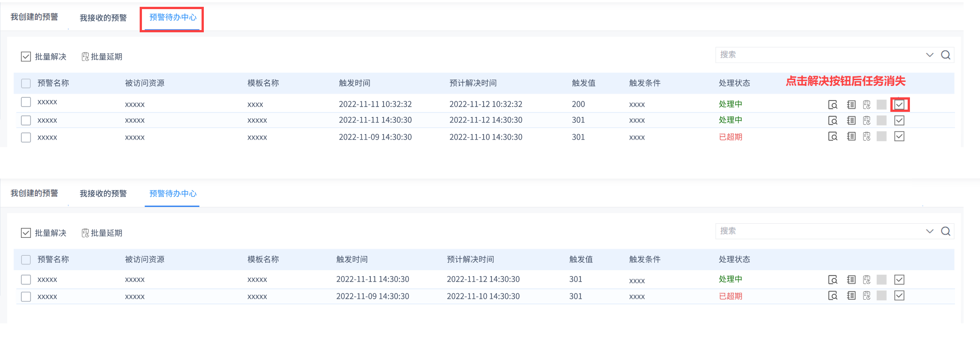Screen dimensions: 980x342
Task: Switch to 我创建的预警 tab in lower panel
Action: click(35, 193)
